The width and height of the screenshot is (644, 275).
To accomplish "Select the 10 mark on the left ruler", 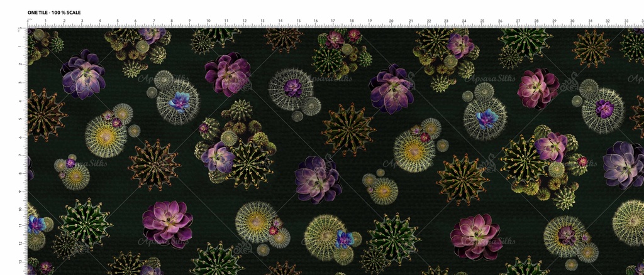I will 23,208.
